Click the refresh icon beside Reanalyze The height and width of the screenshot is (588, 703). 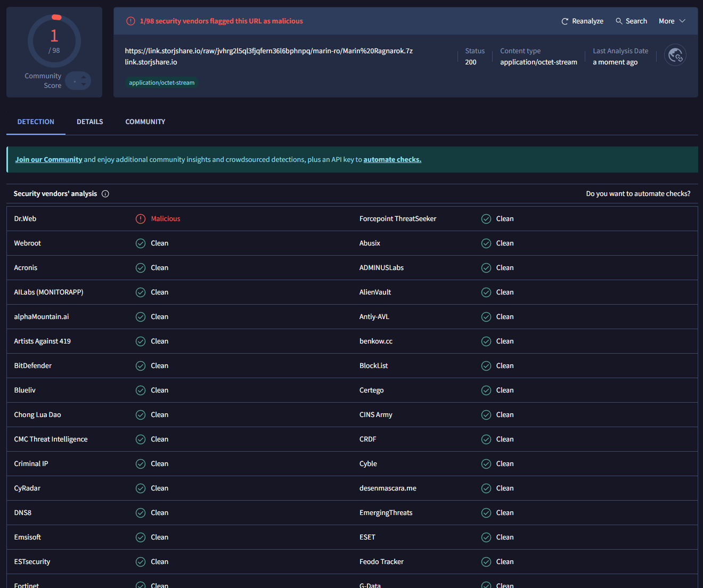coord(565,21)
